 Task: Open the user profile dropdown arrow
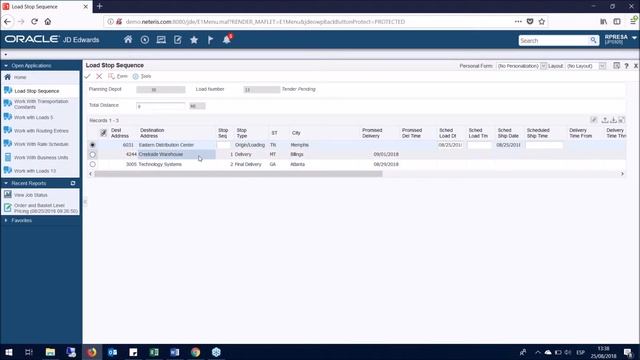point(634,38)
